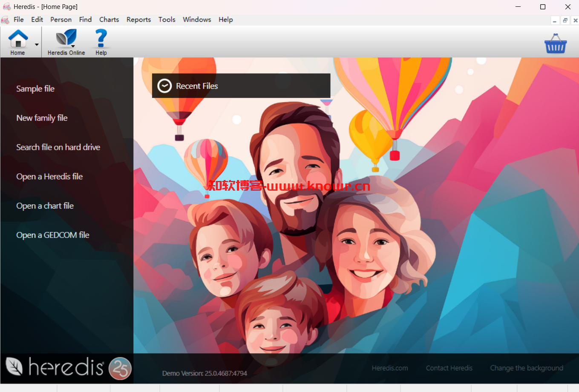Image resolution: width=579 pixels, height=392 pixels.
Task: Select Open a GEDCOM file
Action: pyautogui.click(x=53, y=235)
